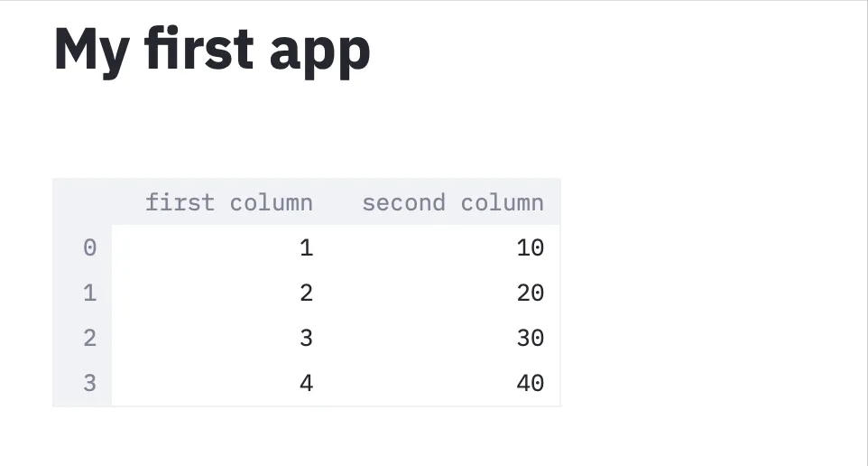Select row index 2 in the table
This screenshot has width=868, height=466.
pos(88,338)
